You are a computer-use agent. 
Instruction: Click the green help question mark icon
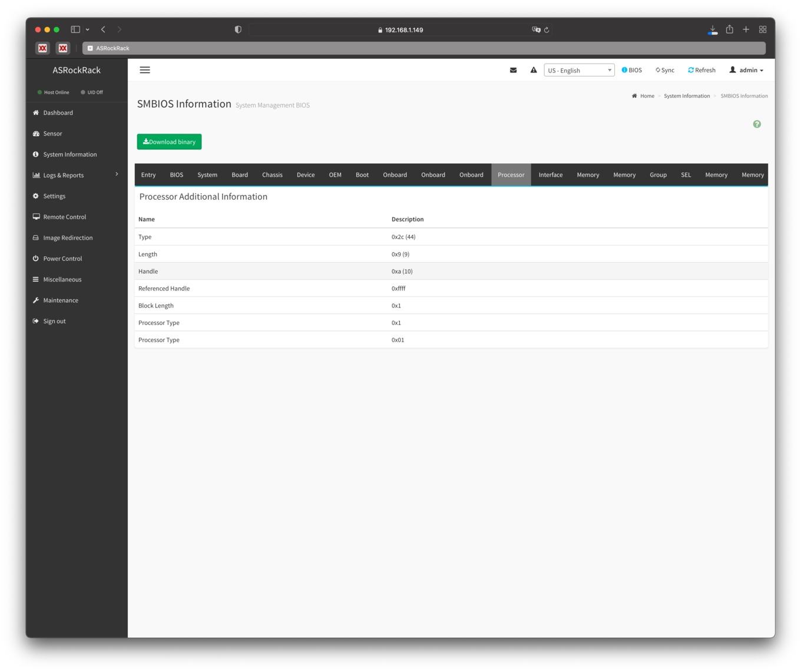pos(757,124)
